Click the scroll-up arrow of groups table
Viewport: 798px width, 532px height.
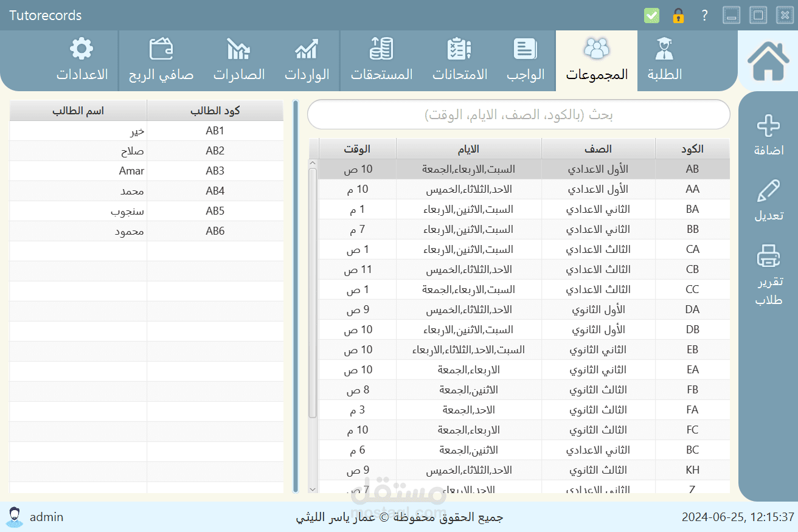pyautogui.click(x=313, y=164)
